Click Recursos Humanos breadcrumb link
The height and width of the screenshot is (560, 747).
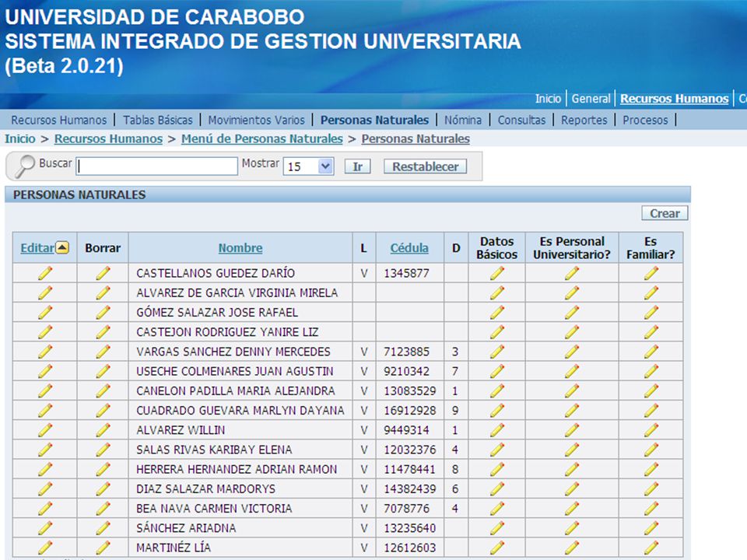(108, 138)
